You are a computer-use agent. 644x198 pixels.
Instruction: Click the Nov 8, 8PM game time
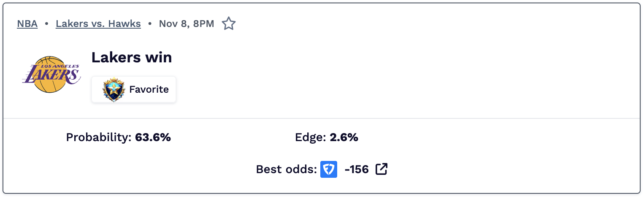[187, 24]
